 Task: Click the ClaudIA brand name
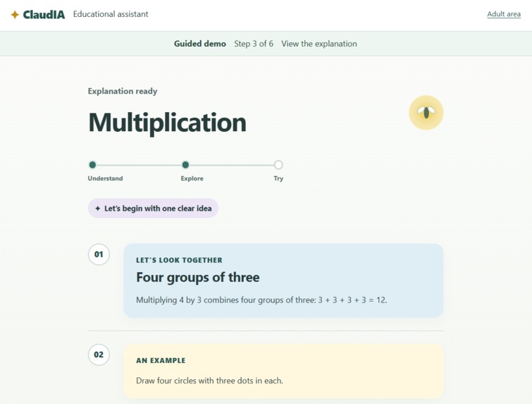click(44, 15)
